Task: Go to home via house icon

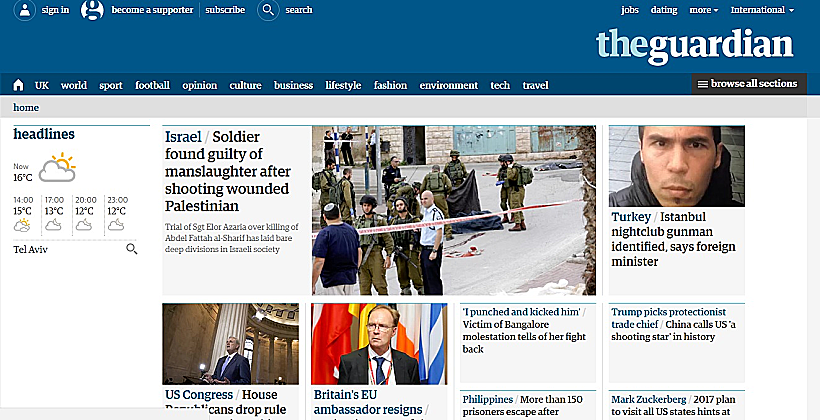Action: point(18,85)
